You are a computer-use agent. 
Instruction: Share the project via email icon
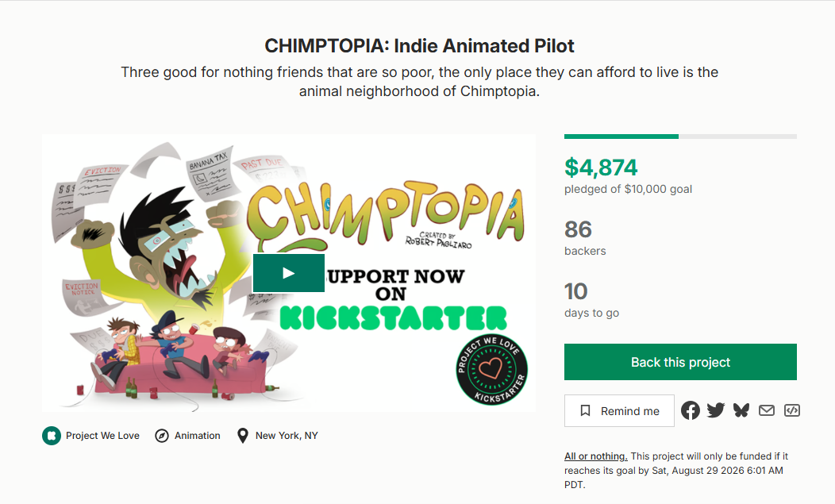[766, 410]
